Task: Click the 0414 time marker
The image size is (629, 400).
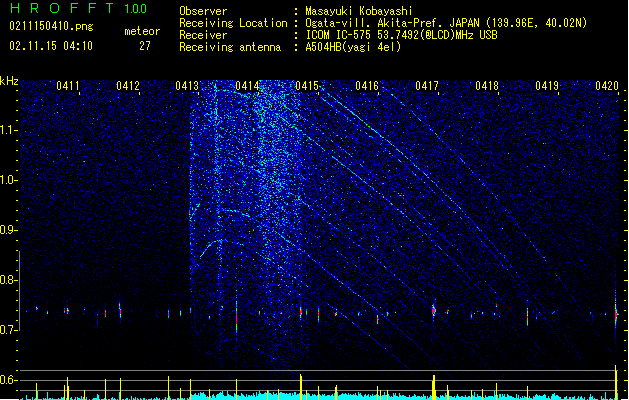Action: tap(247, 85)
